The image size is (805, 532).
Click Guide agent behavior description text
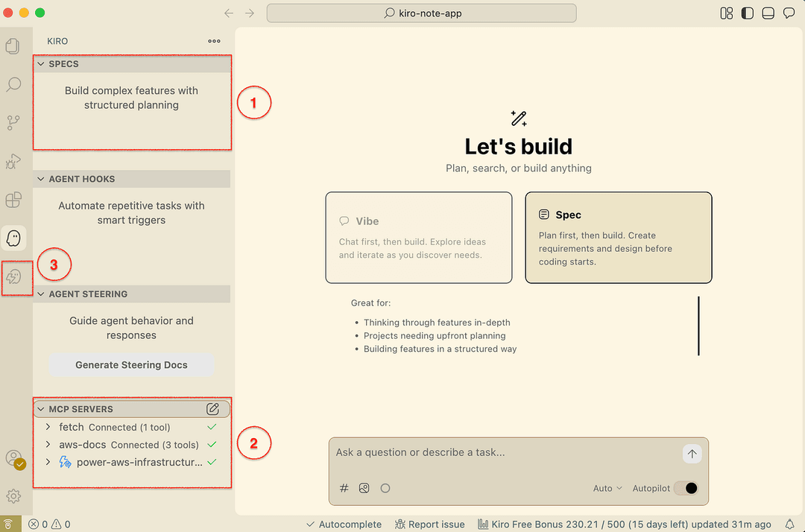(131, 328)
